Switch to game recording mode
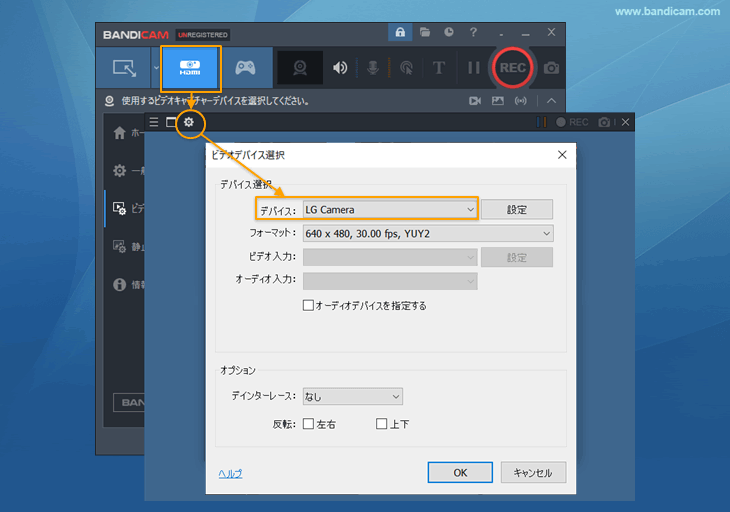The height and width of the screenshot is (512, 730). (244, 68)
